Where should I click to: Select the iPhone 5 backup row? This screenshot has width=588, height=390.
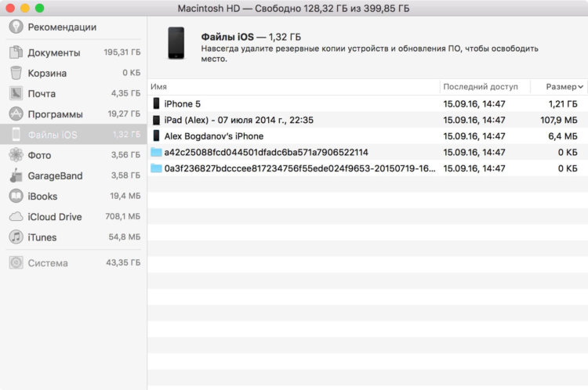click(368, 104)
